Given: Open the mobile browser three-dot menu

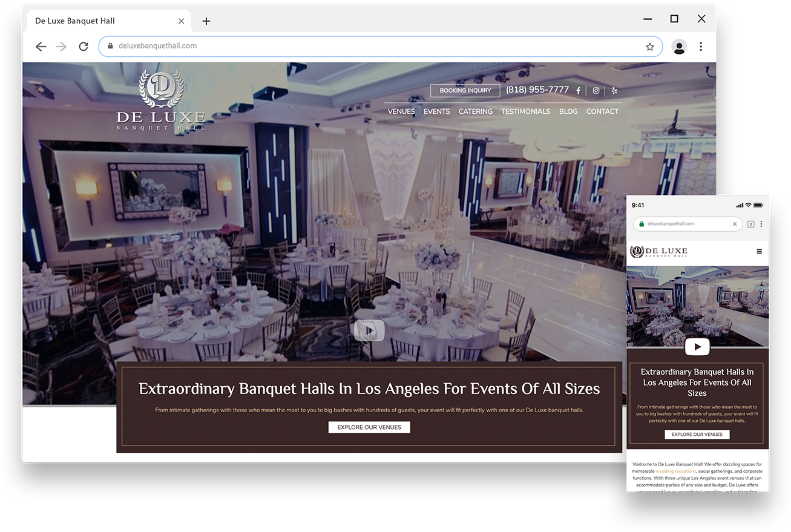Looking at the screenshot, I should (761, 224).
